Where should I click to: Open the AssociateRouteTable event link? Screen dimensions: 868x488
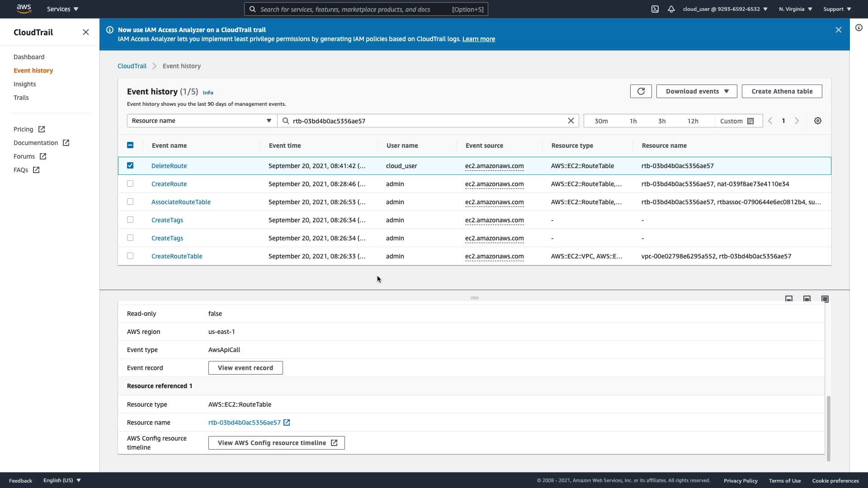[x=181, y=202]
